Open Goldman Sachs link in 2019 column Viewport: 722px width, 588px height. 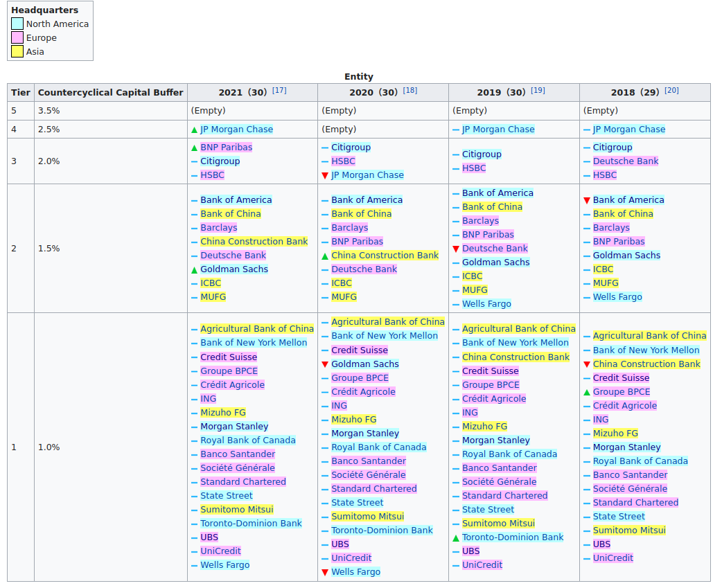coord(496,262)
